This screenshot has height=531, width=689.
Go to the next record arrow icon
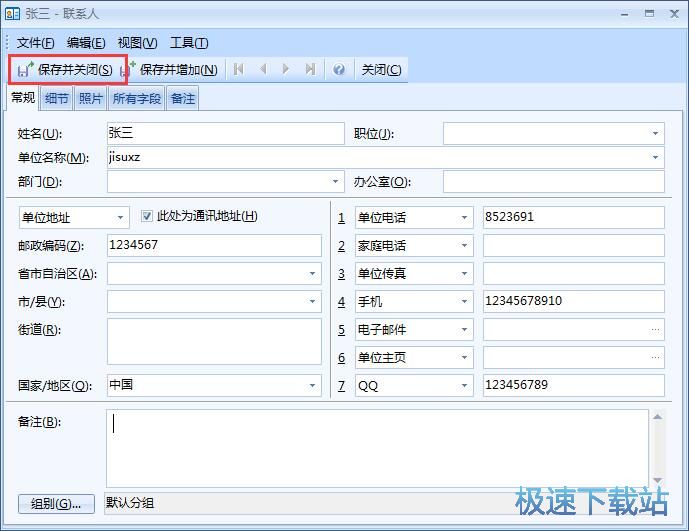(286, 69)
